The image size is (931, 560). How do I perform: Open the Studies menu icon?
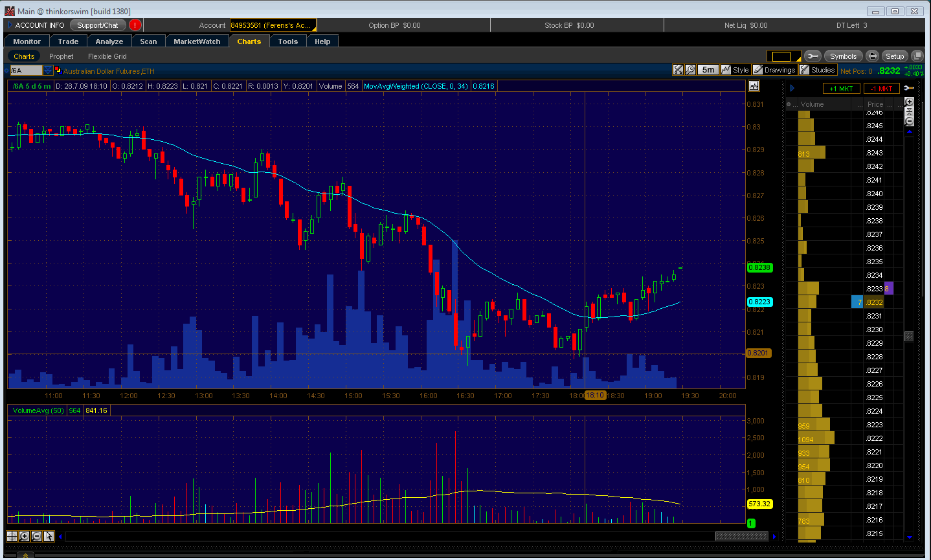(x=805, y=70)
